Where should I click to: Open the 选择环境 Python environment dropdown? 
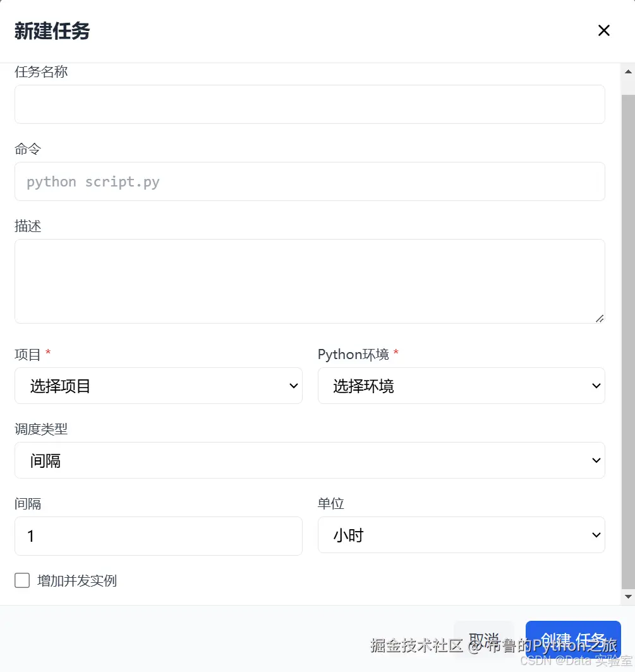[461, 386]
